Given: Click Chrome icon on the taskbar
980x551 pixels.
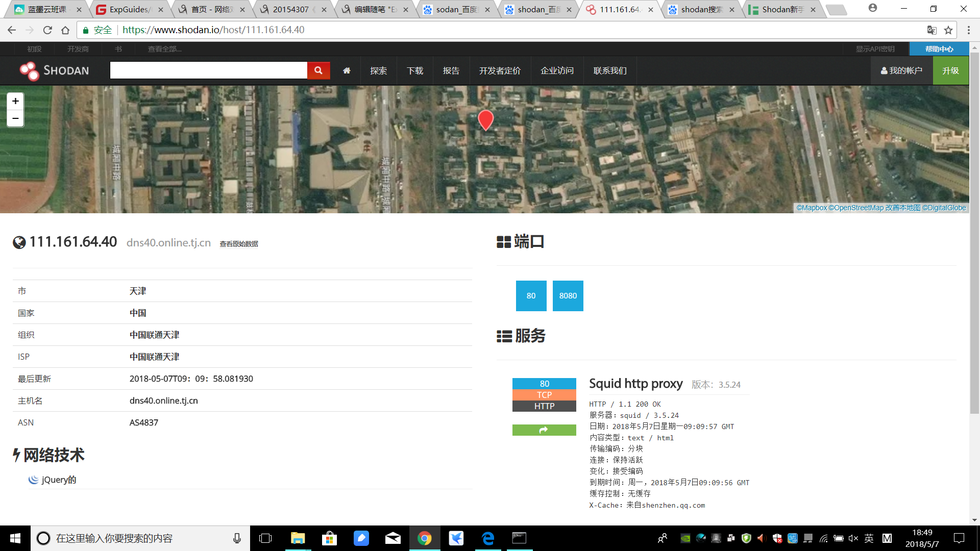Looking at the screenshot, I should (424, 538).
